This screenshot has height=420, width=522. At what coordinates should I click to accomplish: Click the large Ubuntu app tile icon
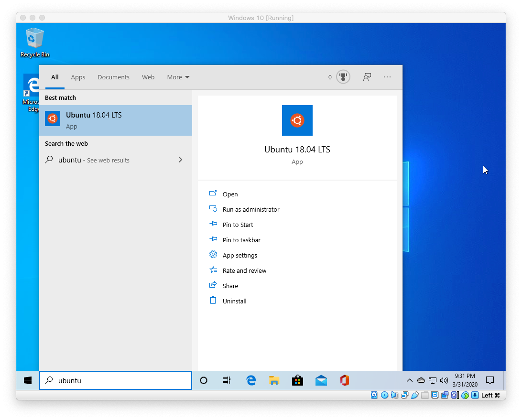pos(297,120)
